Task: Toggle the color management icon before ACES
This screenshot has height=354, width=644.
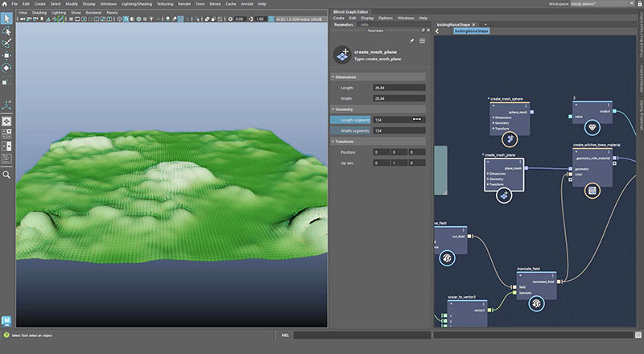Action: 271,19
